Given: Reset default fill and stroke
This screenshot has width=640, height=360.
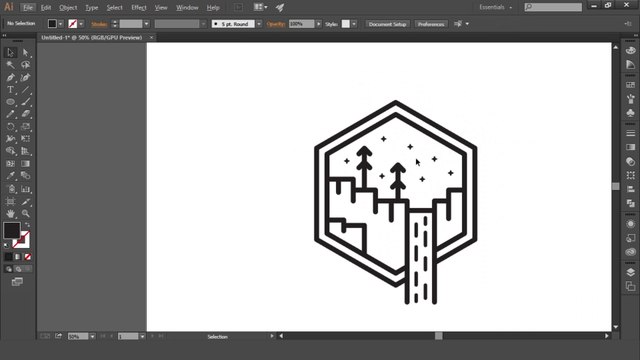Looking at the screenshot, I should coord(7,245).
